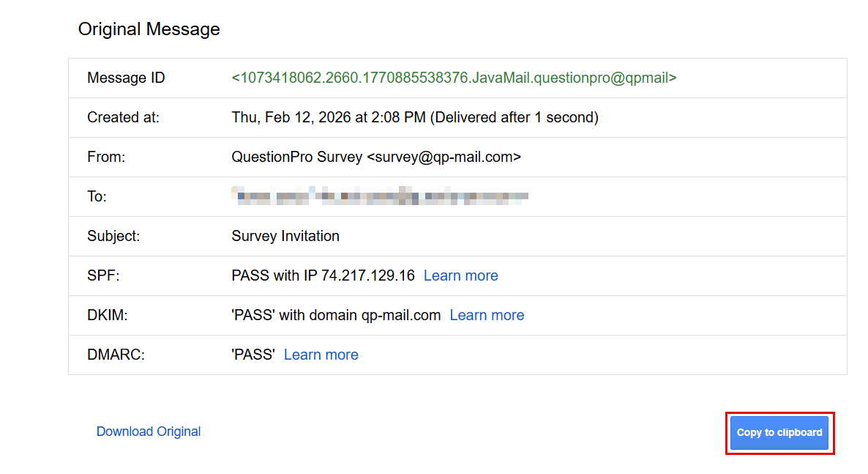Click the DMARC 'PASS' result text
Screen dimensions: 868x474
pyautogui.click(x=253, y=355)
